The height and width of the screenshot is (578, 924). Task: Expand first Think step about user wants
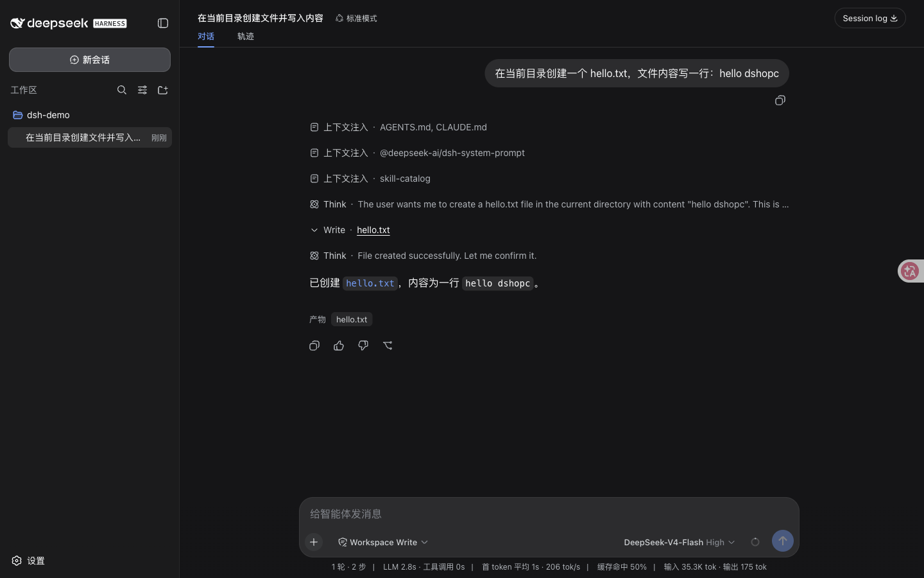pyautogui.click(x=549, y=204)
